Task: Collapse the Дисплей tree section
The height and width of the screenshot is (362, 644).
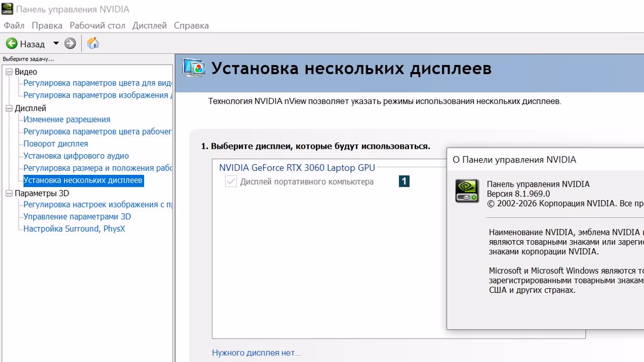Action: click(x=9, y=108)
